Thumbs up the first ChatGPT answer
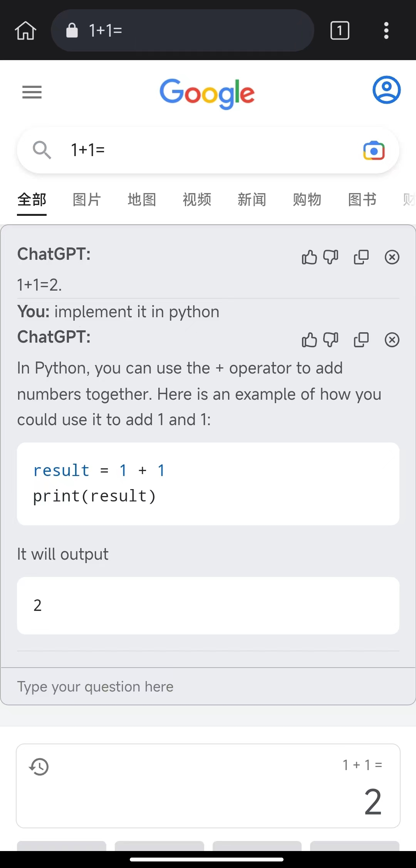Viewport: 416px width, 868px height. click(x=309, y=257)
